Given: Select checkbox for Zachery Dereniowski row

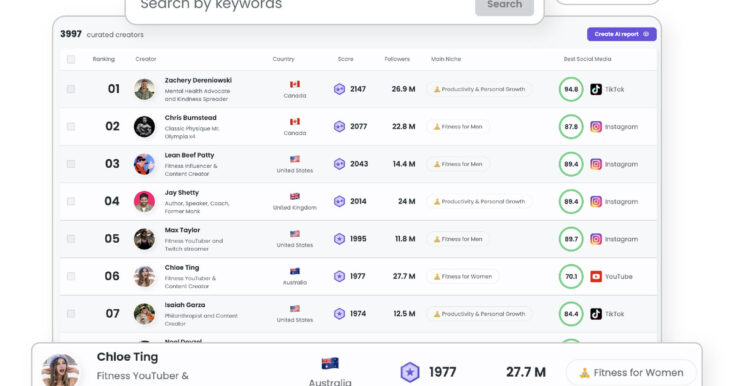Looking at the screenshot, I should point(71,89).
